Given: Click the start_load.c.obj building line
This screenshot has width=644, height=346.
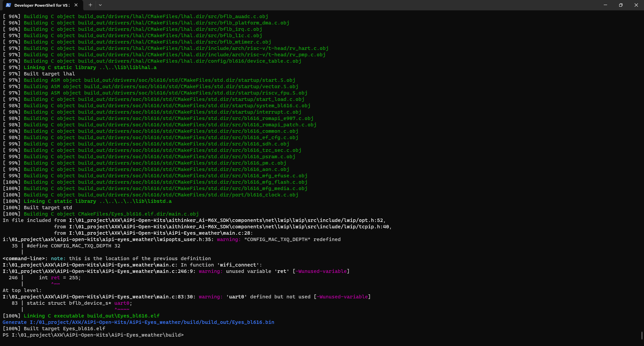Looking at the screenshot, I should coord(154,99).
